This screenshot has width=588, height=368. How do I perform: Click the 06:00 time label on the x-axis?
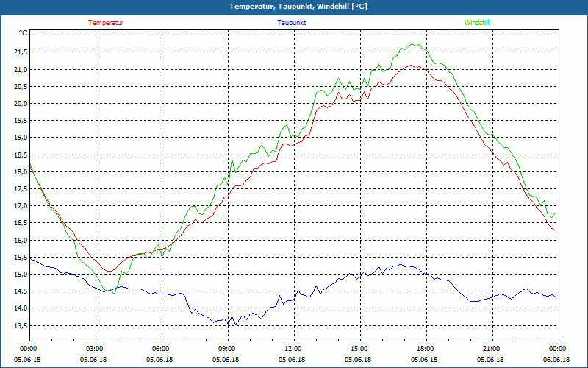pos(162,349)
